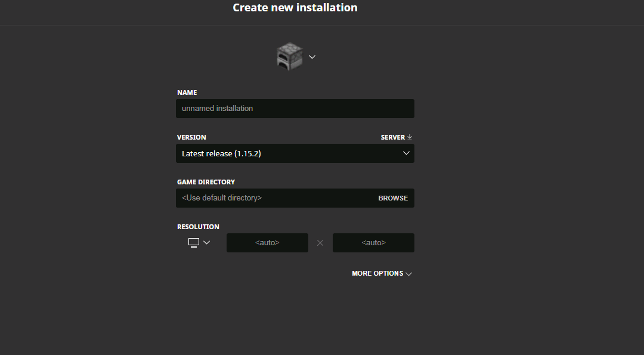Click the furnace installation icon
644x355 pixels.
click(x=290, y=57)
